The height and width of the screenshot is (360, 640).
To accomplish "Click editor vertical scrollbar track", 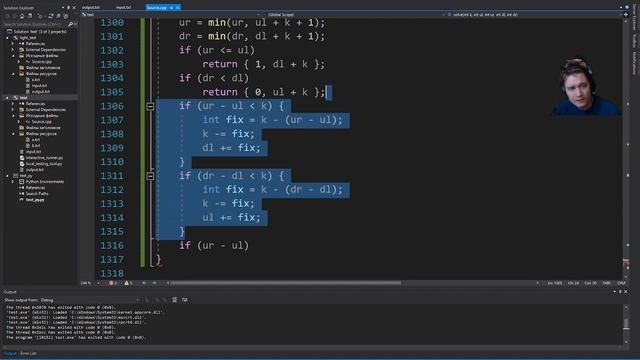I will (627, 149).
